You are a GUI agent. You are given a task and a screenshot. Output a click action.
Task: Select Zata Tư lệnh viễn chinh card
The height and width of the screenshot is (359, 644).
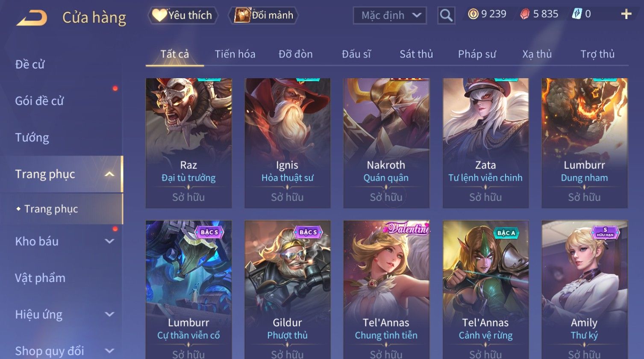[485, 143]
